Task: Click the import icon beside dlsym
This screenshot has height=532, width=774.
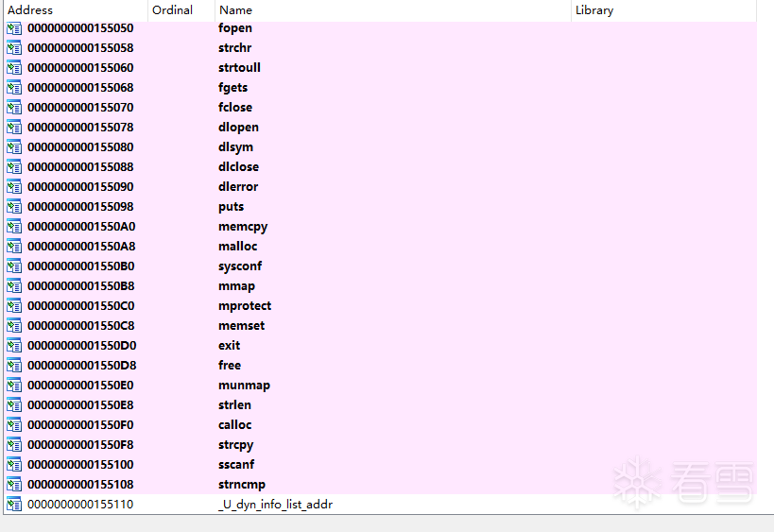Action: tap(14, 147)
